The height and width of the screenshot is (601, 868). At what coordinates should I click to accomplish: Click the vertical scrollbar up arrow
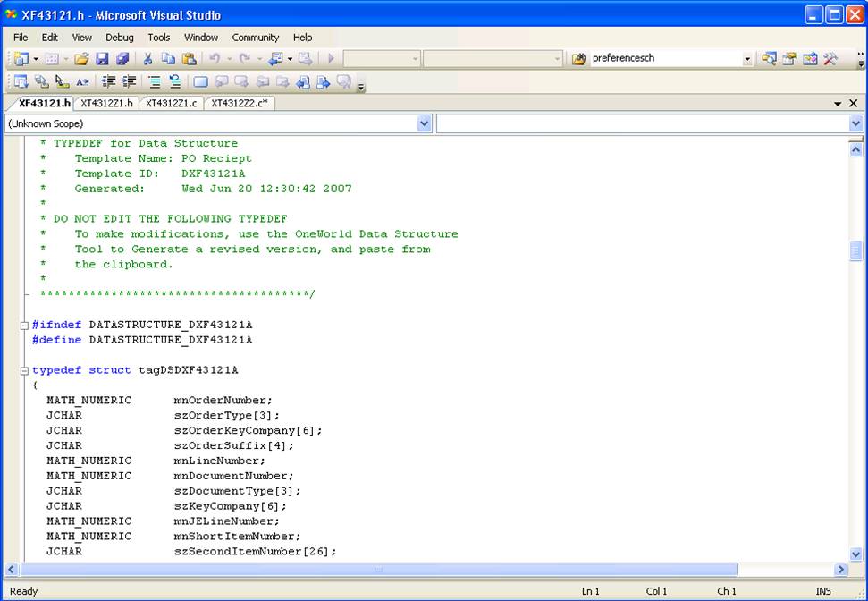pyautogui.click(x=855, y=149)
